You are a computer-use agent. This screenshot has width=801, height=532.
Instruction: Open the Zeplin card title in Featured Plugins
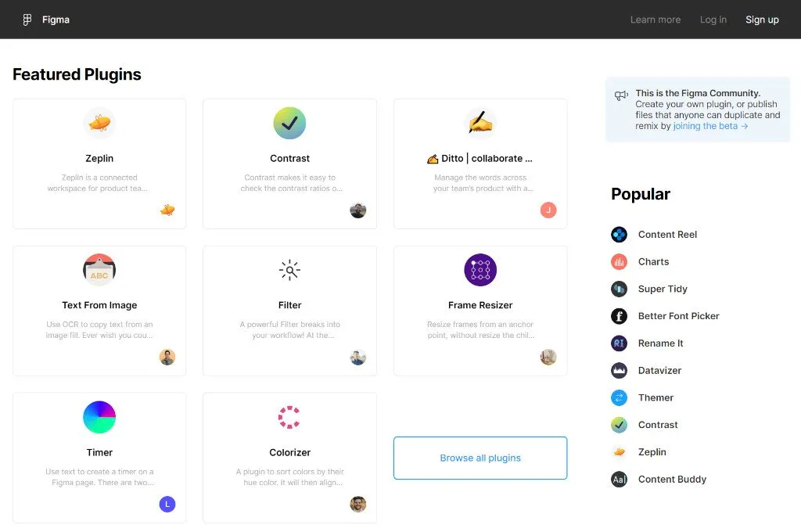click(99, 158)
